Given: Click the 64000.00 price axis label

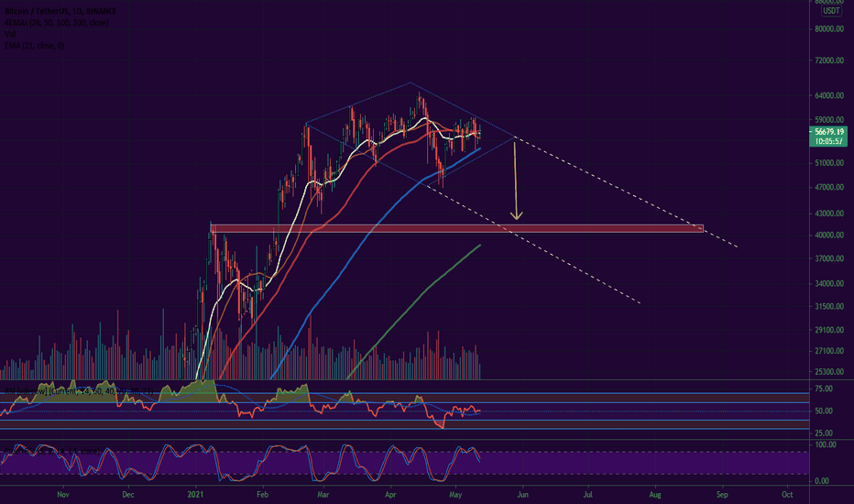Looking at the screenshot, I should [x=829, y=95].
